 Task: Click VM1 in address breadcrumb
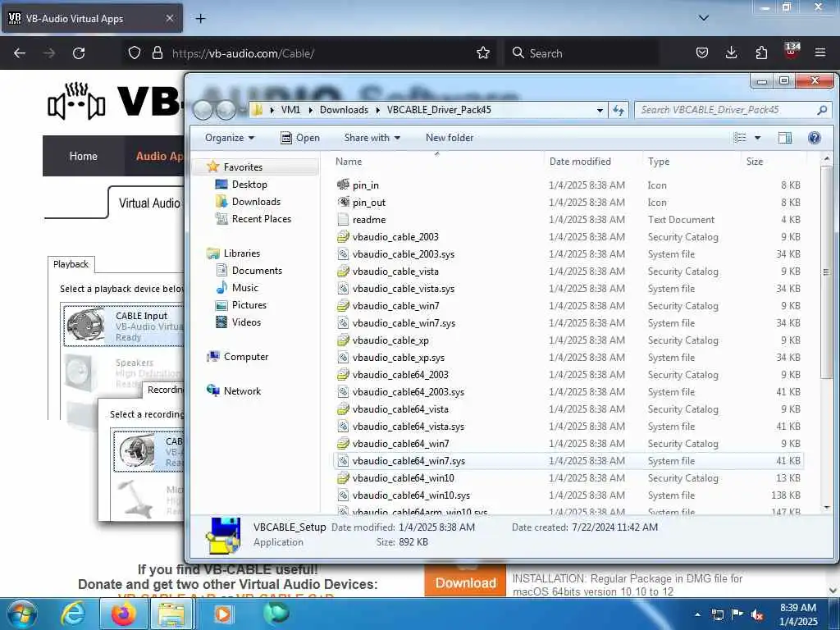tap(290, 110)
